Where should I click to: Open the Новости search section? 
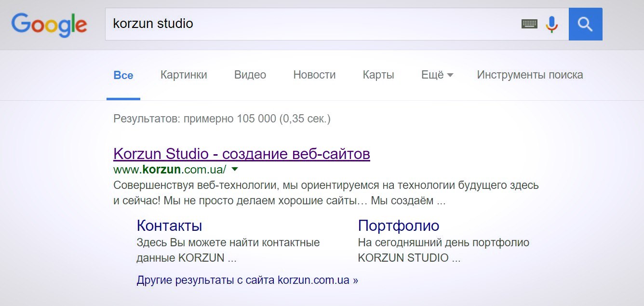click(314, 75)
